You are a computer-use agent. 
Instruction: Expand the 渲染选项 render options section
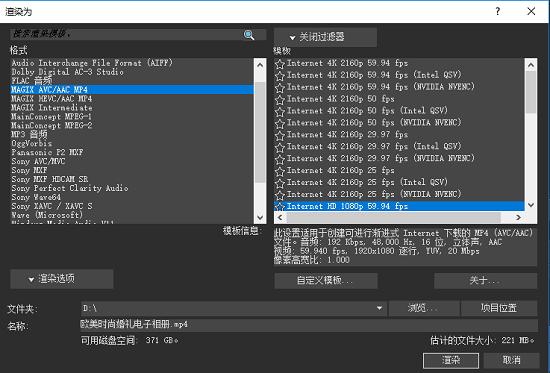coord(62,279)
